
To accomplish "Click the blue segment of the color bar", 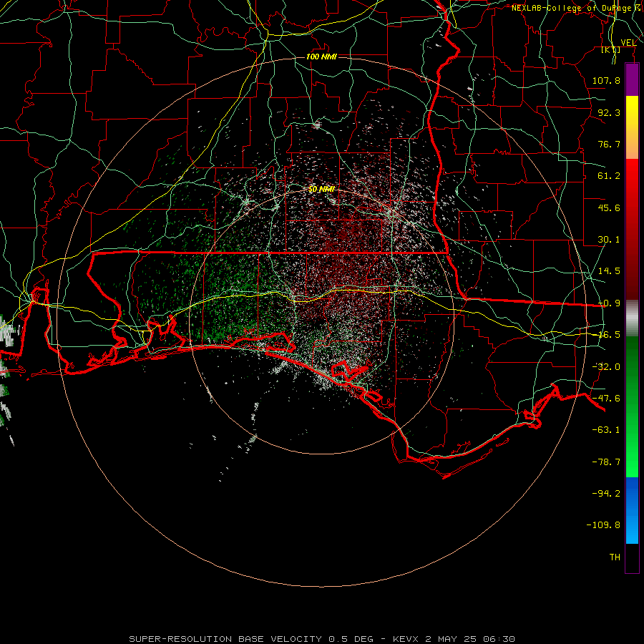I will (x=632, y=510).
